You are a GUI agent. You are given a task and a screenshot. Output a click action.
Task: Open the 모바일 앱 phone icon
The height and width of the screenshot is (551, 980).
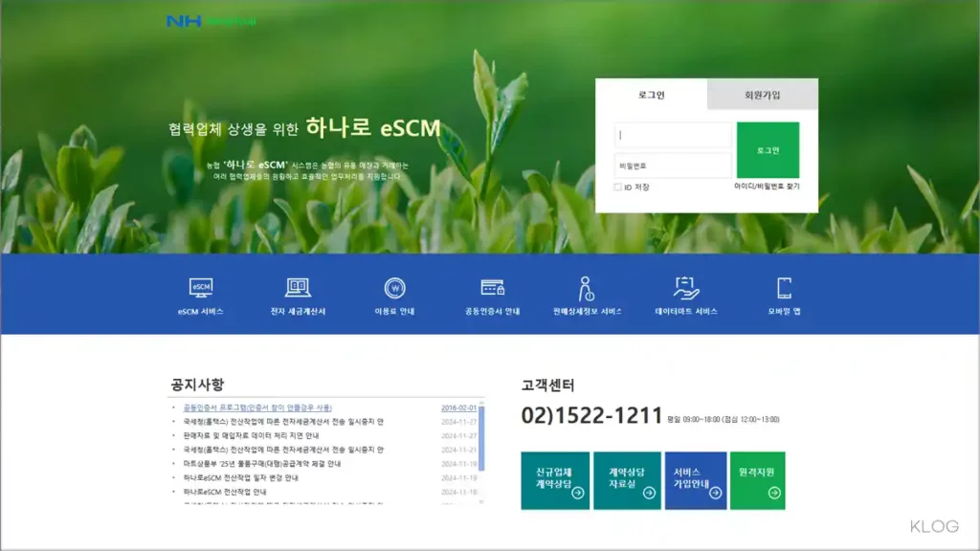point(784,288)
